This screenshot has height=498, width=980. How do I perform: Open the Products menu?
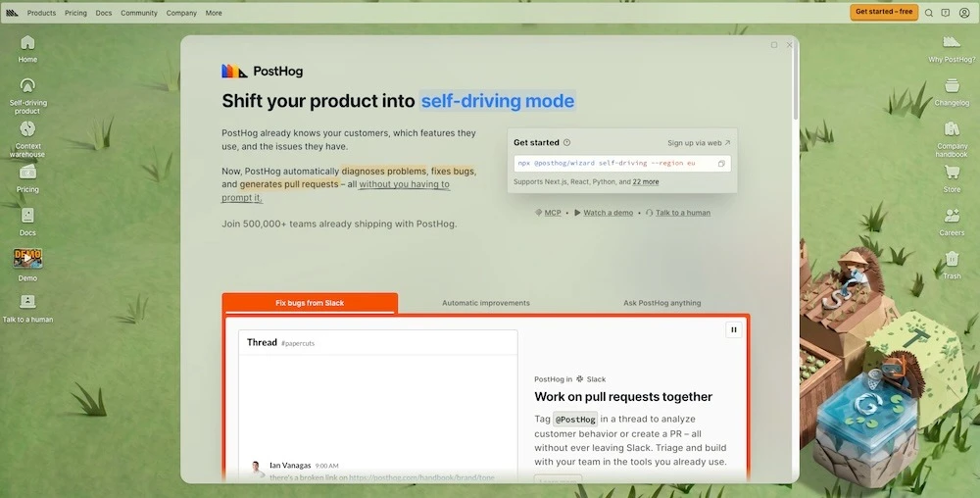tap(41, 13)
